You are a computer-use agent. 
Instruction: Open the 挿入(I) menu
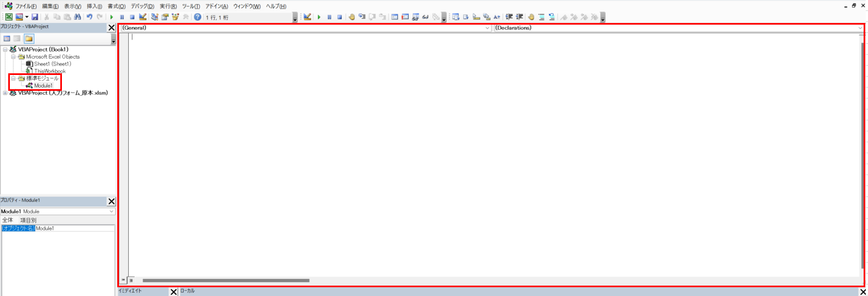pyautogui.click(x=94, y=6)
